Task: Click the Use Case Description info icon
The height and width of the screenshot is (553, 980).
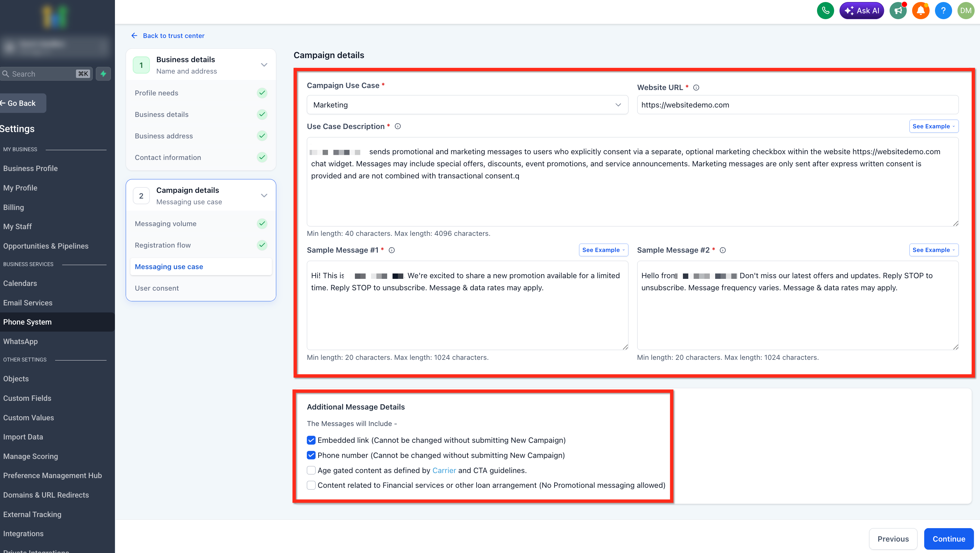Action: pyautogui.click(x=398, y=126)
